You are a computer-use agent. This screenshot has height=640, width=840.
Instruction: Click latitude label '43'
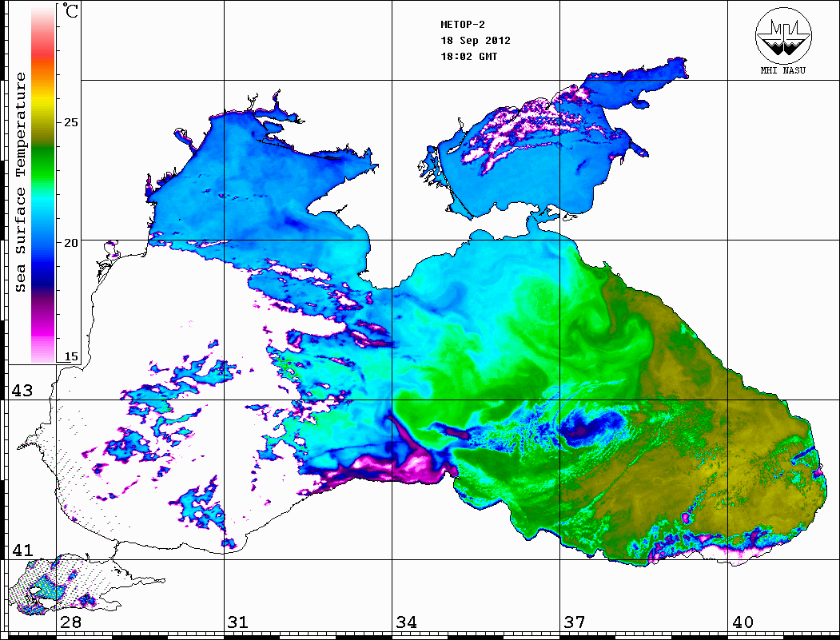coord(22,391)
